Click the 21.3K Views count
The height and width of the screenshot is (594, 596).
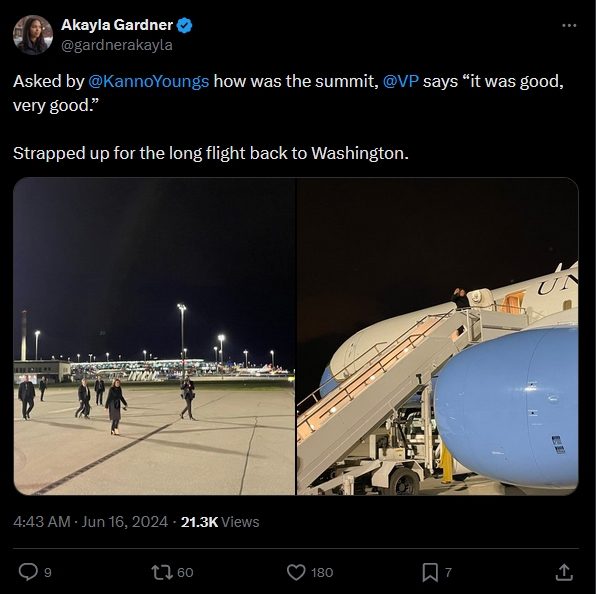pyautogui.click(x=220, y=522)
